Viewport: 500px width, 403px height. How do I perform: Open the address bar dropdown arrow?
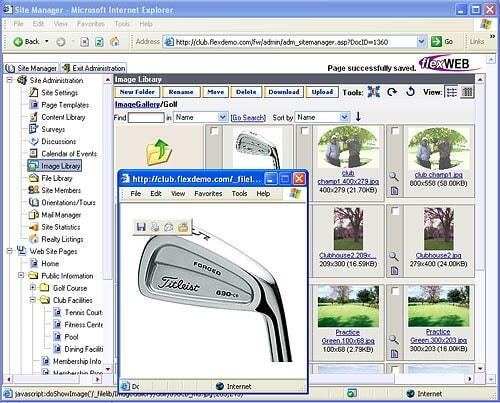coord(421,42)
